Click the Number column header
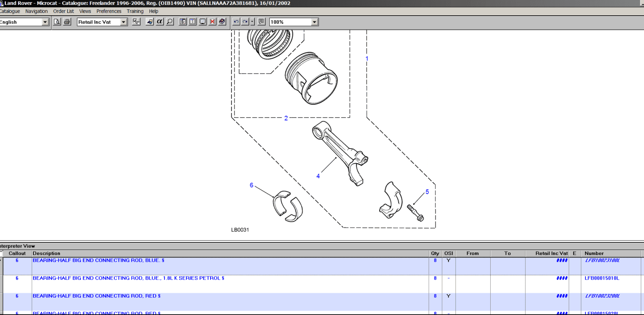The height and width of the screenshot is (315, 644). coord(611,253)
